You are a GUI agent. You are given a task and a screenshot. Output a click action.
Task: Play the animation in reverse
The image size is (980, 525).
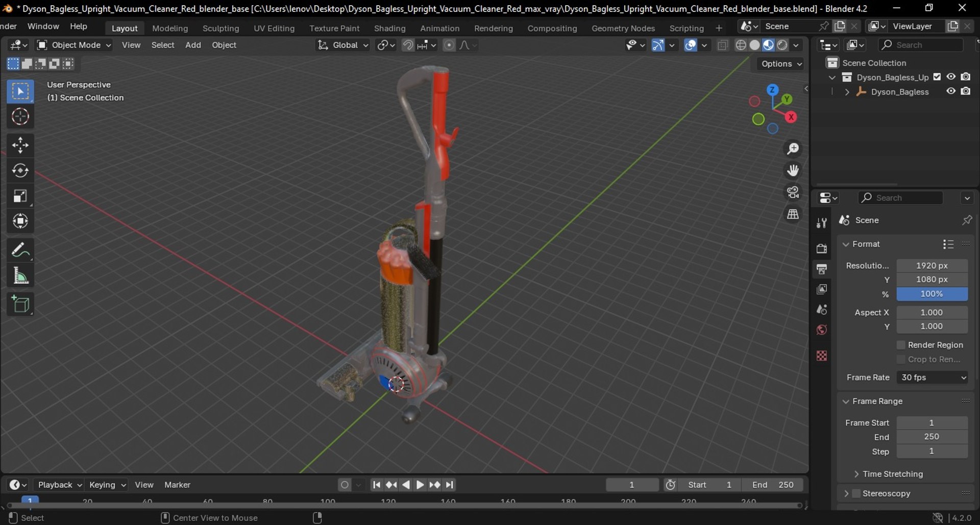pos(406,485)
